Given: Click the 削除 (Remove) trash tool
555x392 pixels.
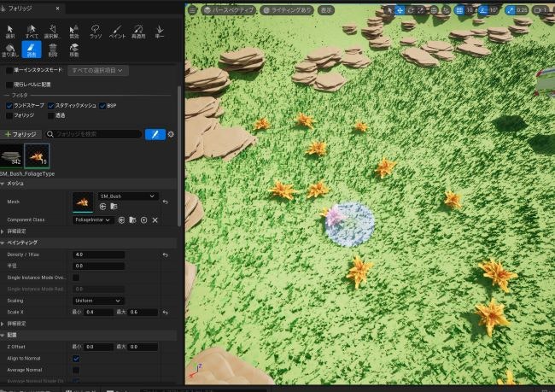Looking at the screenshot, I should 52,50.
